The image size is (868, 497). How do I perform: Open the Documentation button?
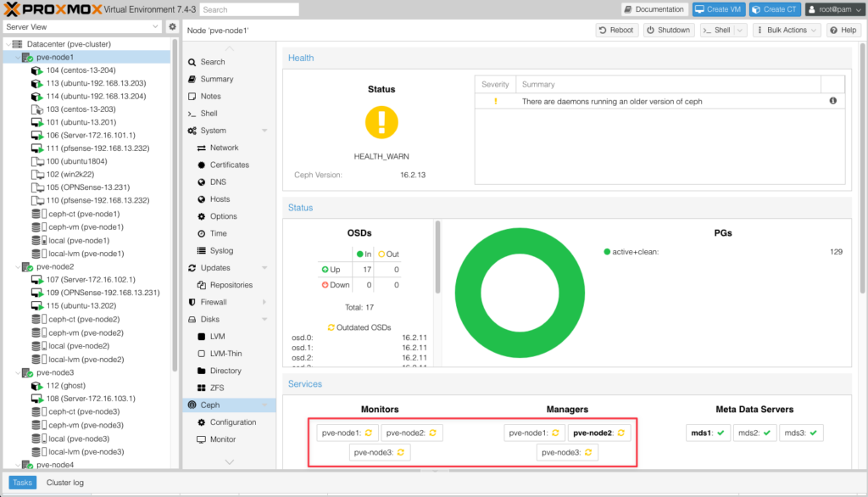[x=654, y=9]
